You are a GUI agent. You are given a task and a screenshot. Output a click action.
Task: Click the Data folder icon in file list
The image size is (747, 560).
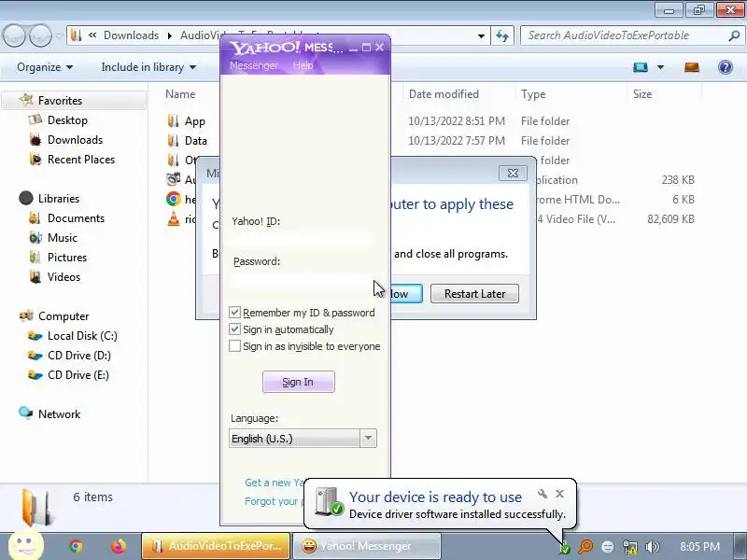pyautogui.click(x=174, y=140)
